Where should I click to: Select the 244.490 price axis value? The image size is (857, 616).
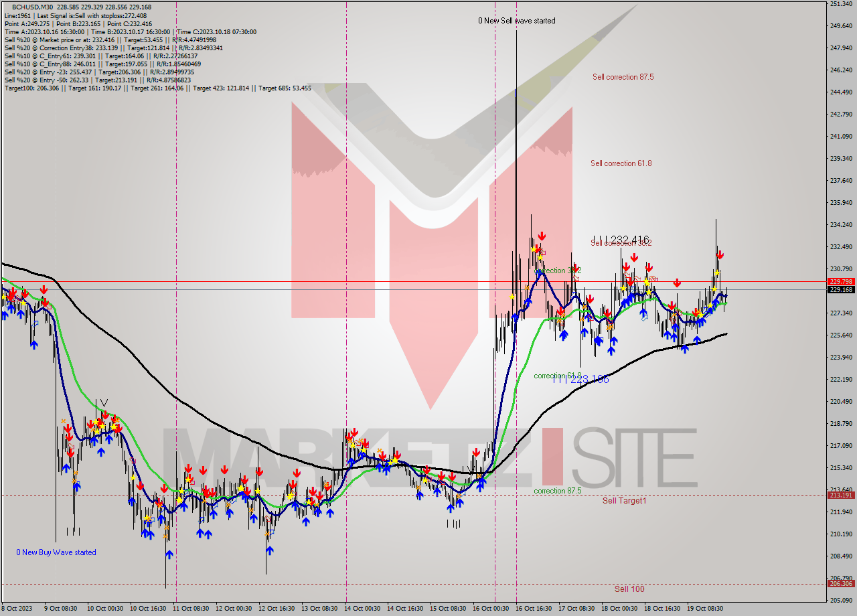point(840,92)
